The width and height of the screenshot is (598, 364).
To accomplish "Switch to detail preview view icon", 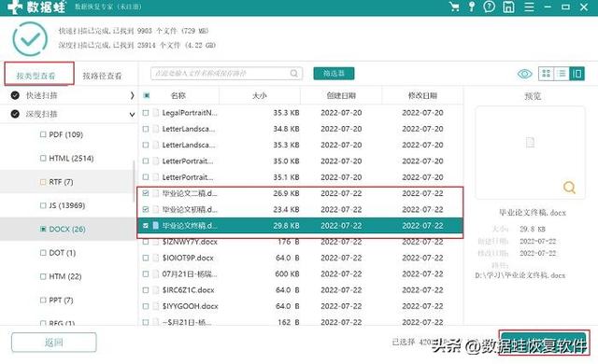I will click(577, 74).
